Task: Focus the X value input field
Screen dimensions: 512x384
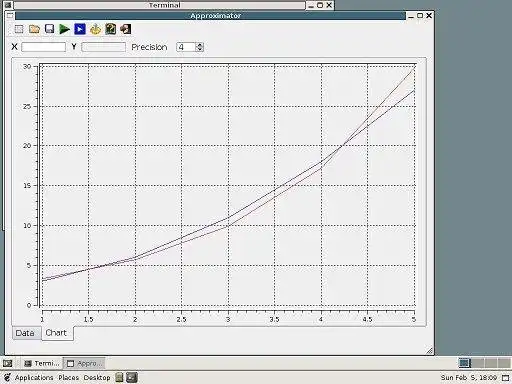Action: [x=43, y=47]
